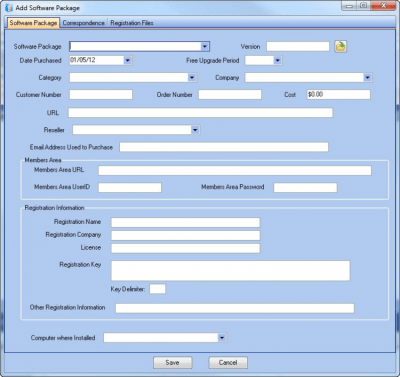Viewport: 400px width, 377px height.
Task: Click the app icon in the title bar
Action: (x=9, y=8)
